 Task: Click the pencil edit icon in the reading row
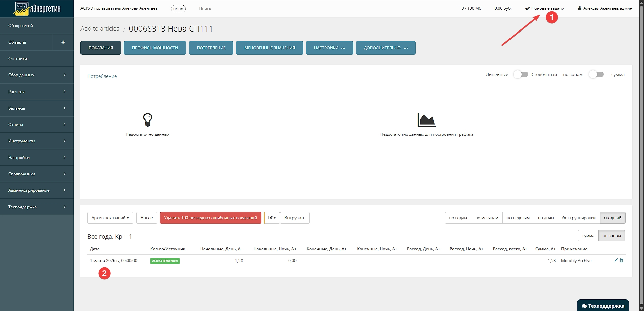pyautogui.click(x=615, y=260)
